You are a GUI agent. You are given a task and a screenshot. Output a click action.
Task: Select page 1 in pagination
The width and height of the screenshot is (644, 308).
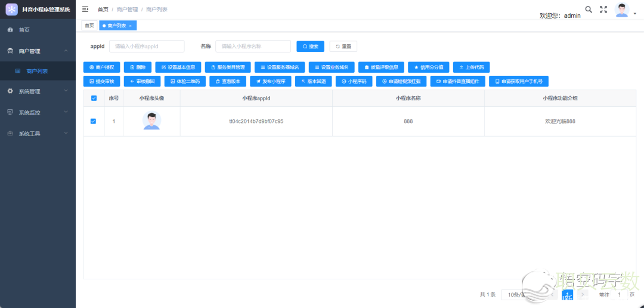pyautogui.click(x=568, y=294)
